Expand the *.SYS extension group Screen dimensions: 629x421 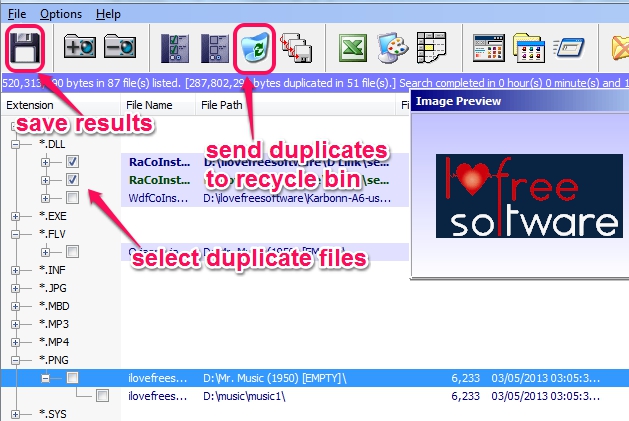tap(15, 414)
